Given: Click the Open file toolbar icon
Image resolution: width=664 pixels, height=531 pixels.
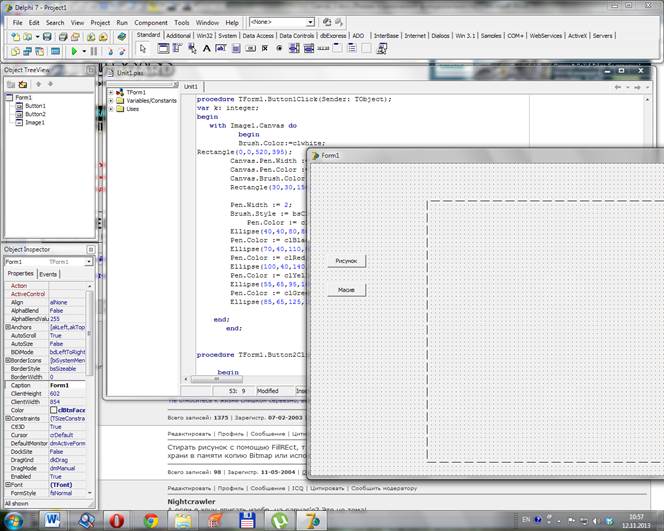Looking at the screenshot, I should 28,37.
